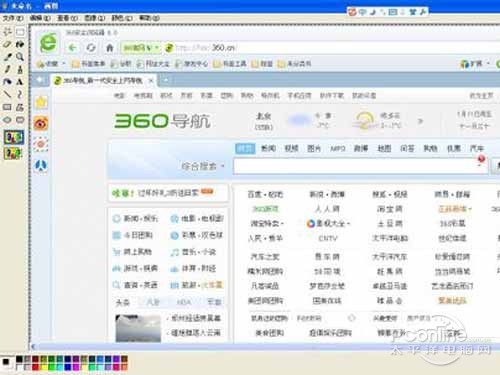Open the 淘宝网 link

[x=390, y=209]
